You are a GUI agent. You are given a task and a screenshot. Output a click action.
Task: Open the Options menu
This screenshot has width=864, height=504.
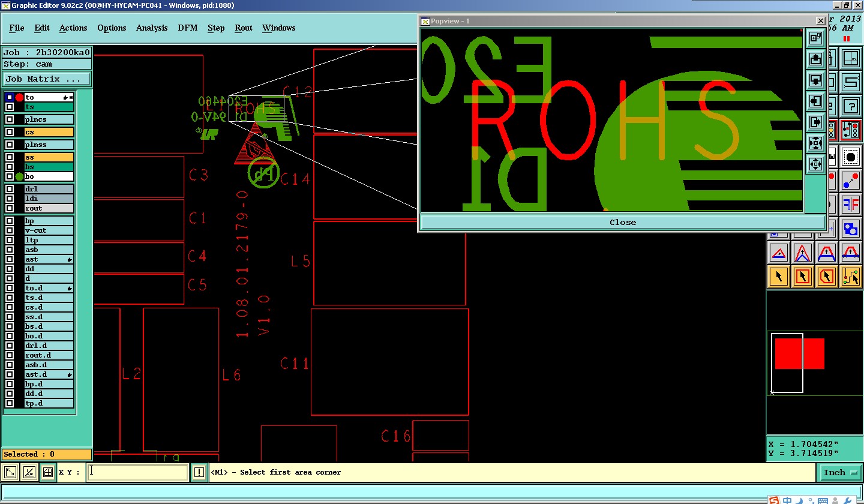pyautogui.click(x=112, y=28)
